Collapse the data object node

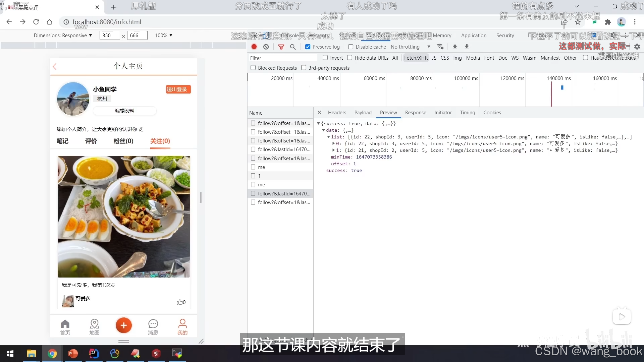(x=323, y=130)
